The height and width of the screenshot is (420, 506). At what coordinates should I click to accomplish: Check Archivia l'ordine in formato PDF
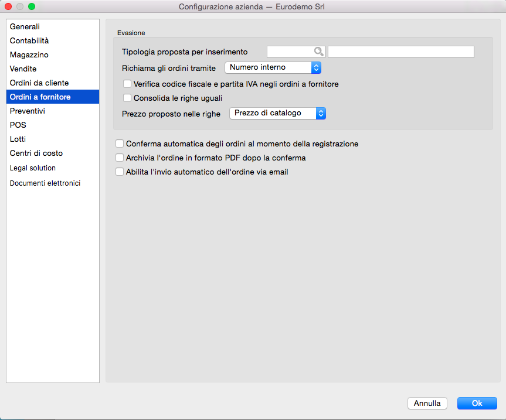point(120,158)
